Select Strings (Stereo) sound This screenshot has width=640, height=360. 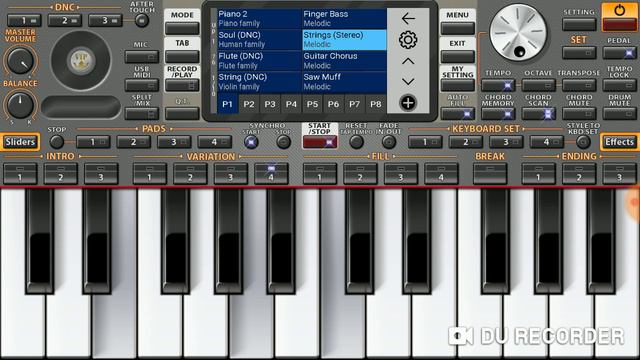coord(344,40)
